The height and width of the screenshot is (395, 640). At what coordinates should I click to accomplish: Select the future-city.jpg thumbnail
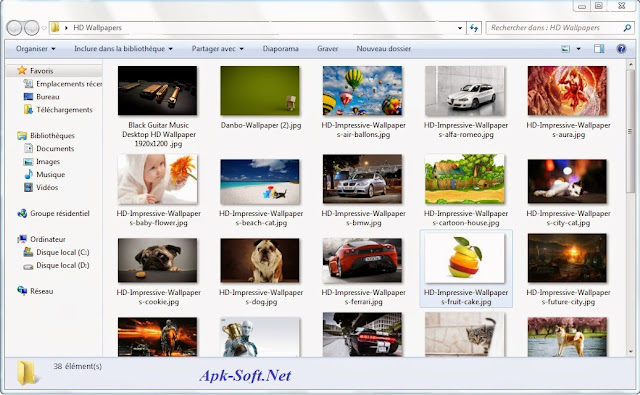[567, 258]
